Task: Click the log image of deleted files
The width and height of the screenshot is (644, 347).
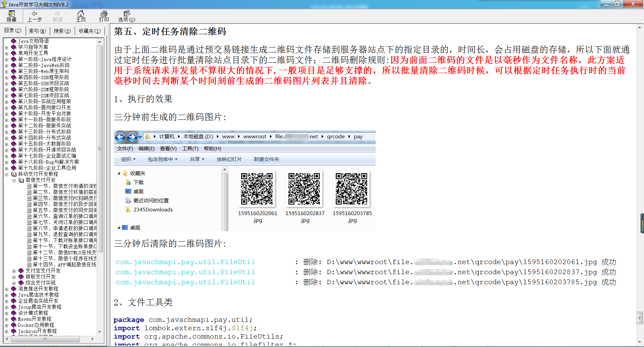Action: [x=366, y=272]
